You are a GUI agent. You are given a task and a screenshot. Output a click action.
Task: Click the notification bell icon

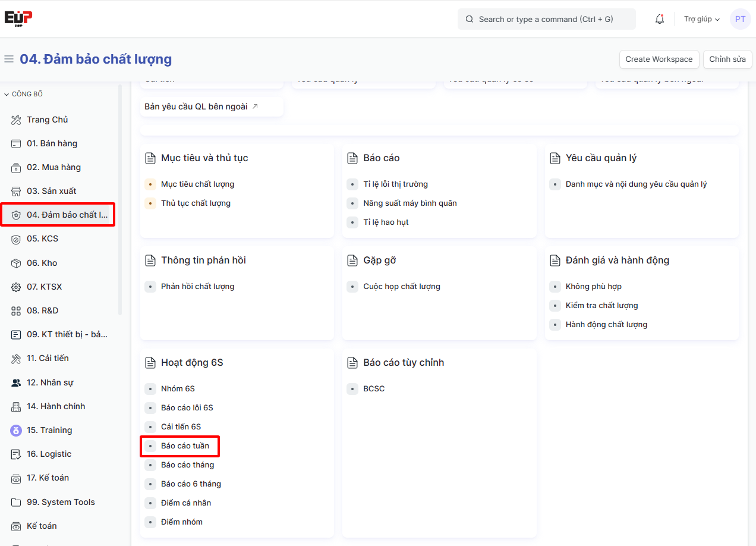[x=659, y=19]
